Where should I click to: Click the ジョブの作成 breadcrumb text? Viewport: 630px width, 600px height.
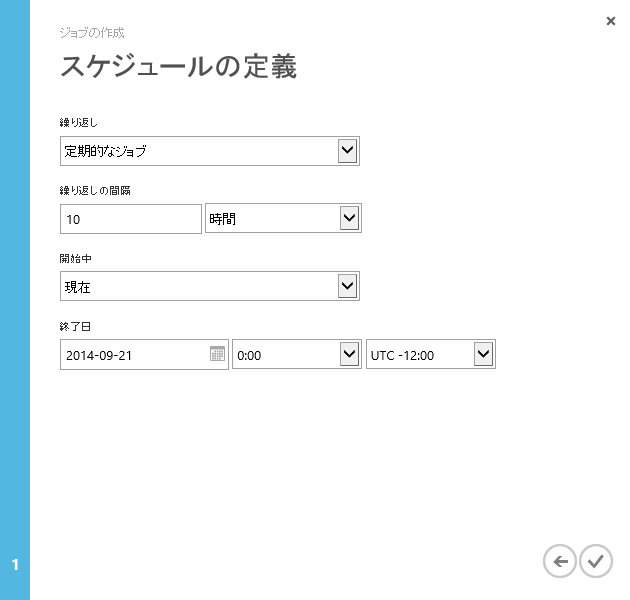[91, 32]
